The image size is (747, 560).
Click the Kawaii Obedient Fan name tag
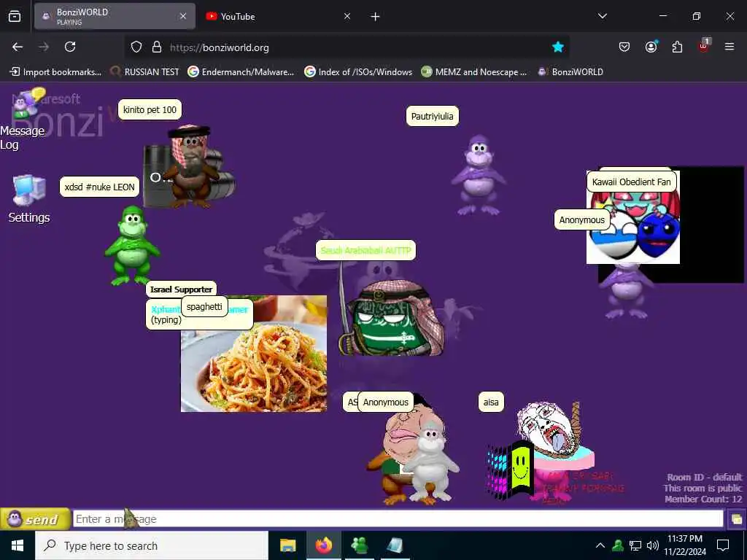coord(631,182)
